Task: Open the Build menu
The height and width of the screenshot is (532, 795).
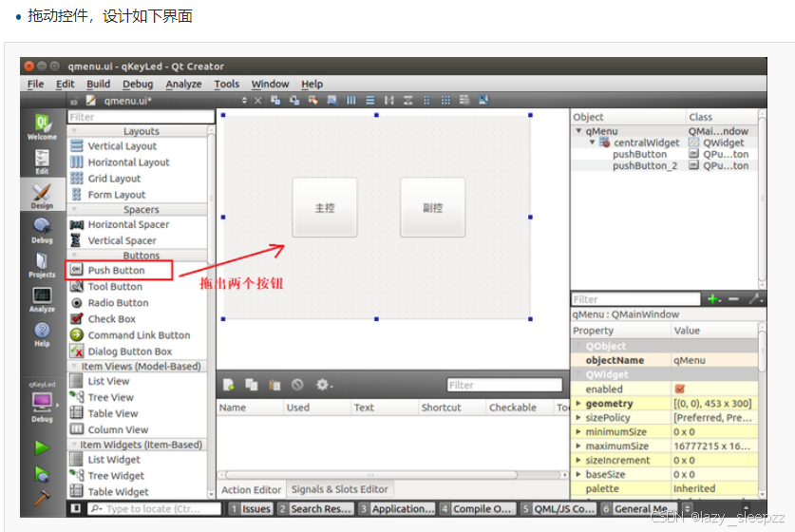Action: pyautogui.click(x=99, y=85)
